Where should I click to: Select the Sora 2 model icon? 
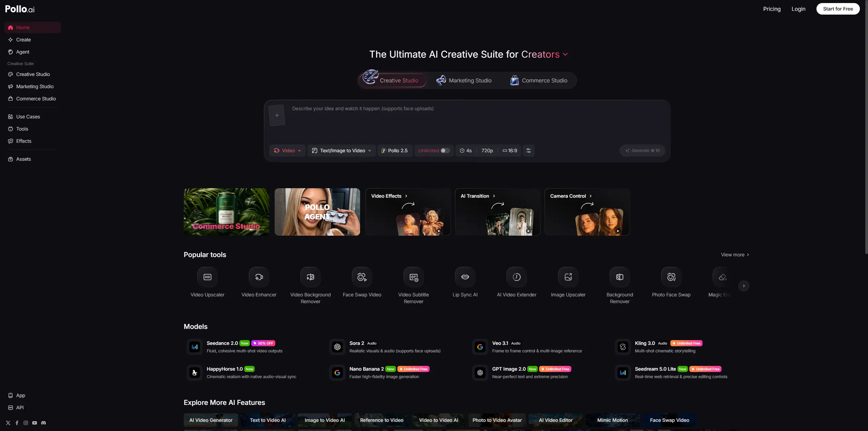point(337,347)
